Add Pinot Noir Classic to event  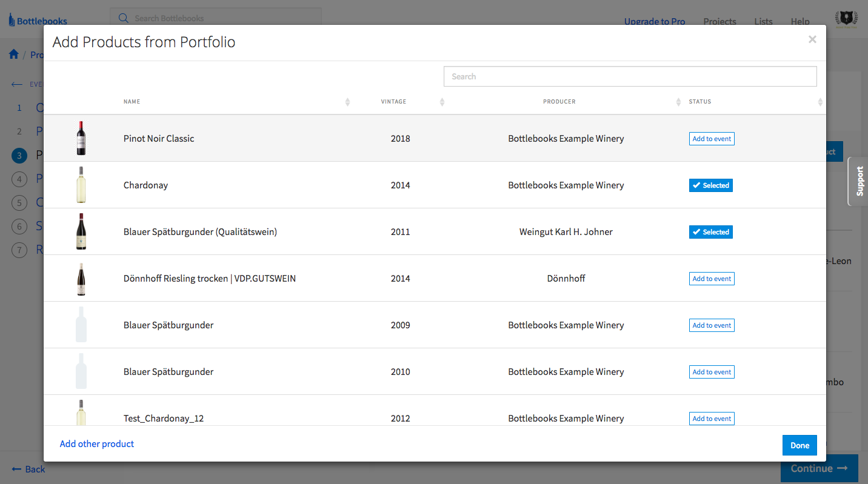[712, 139]
